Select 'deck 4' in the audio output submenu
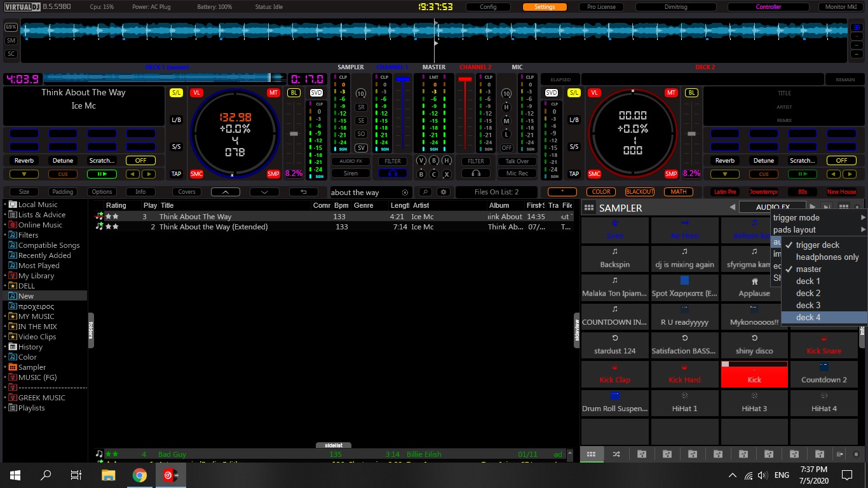 click(x=808, y=317)
